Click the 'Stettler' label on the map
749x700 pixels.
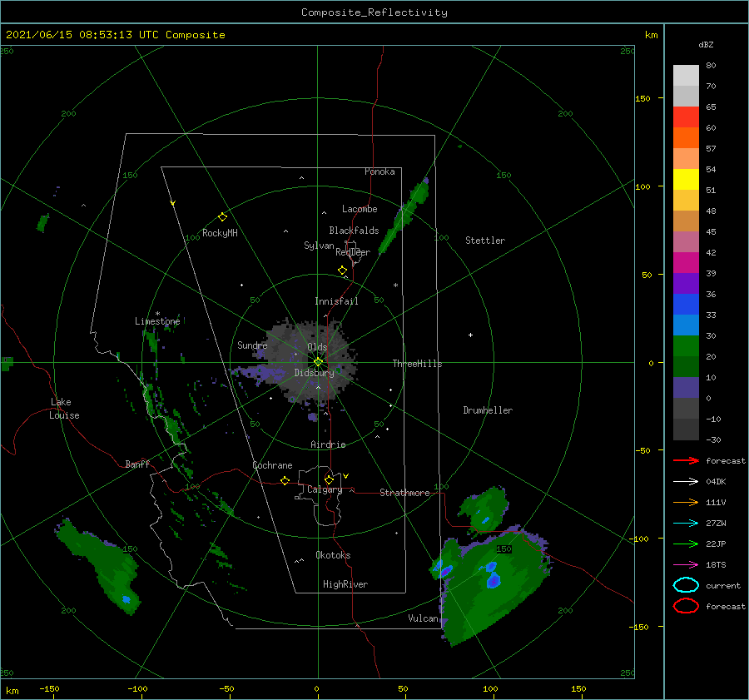point(485,241)
